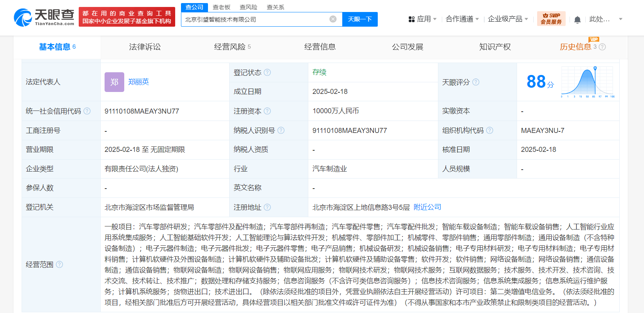This screenshot has width=644, height=313.
Task: Switch to the 知识产权 tab
Action: [x=495, y=47]
